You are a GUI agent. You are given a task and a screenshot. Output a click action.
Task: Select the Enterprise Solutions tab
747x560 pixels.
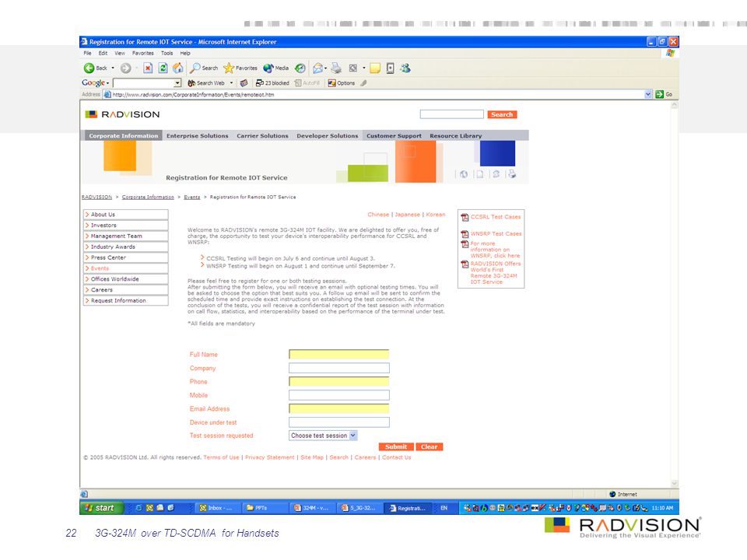pyautogui.click(x=197, y=135)
